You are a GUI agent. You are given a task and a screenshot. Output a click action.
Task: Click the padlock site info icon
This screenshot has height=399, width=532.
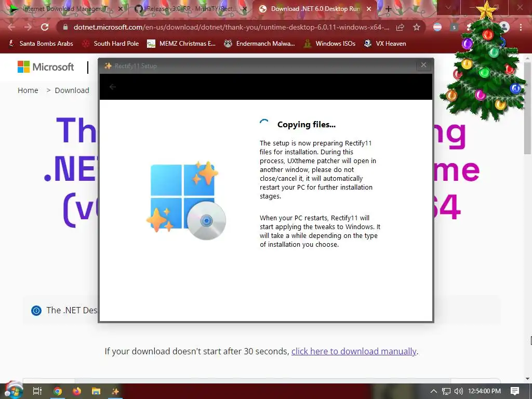(66, 27)
